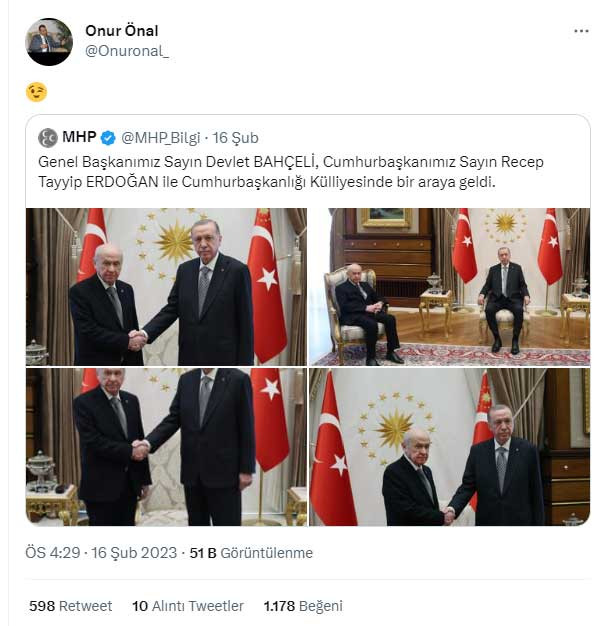Open the bottom-right handshake photo
The width and height of the screenshot is (597, 626).
450,447
